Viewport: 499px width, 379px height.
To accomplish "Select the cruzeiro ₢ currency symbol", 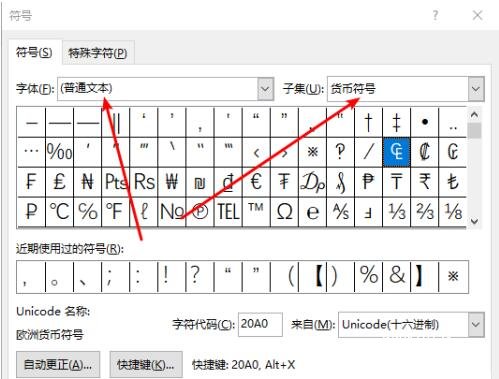I will pyautogui.click(x=453, y=152).
